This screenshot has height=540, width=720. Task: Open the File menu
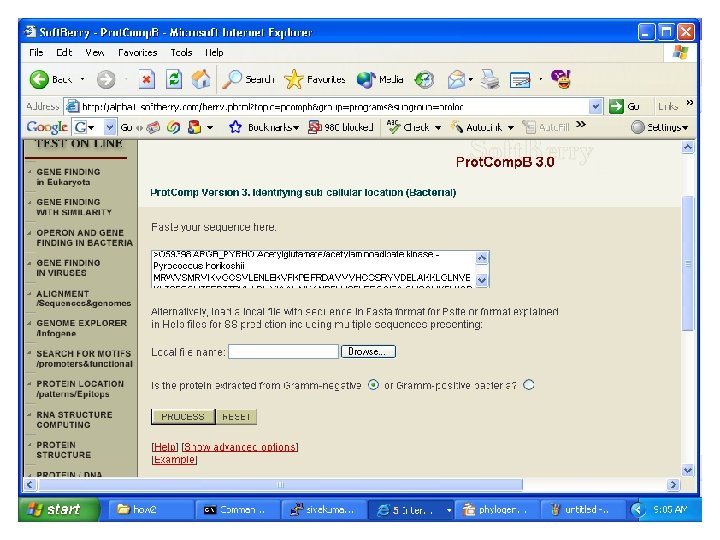pos(36,53)
